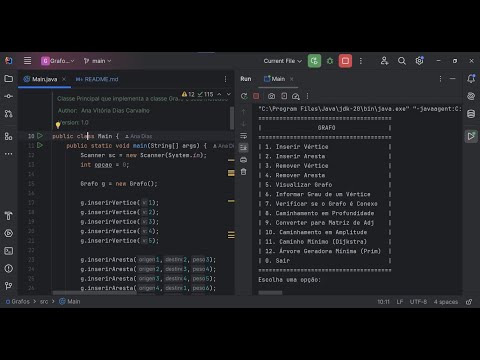The image size is (480, 360).
Task: Click Grafos breadcrumb in status bar
Action: point(18,302)
